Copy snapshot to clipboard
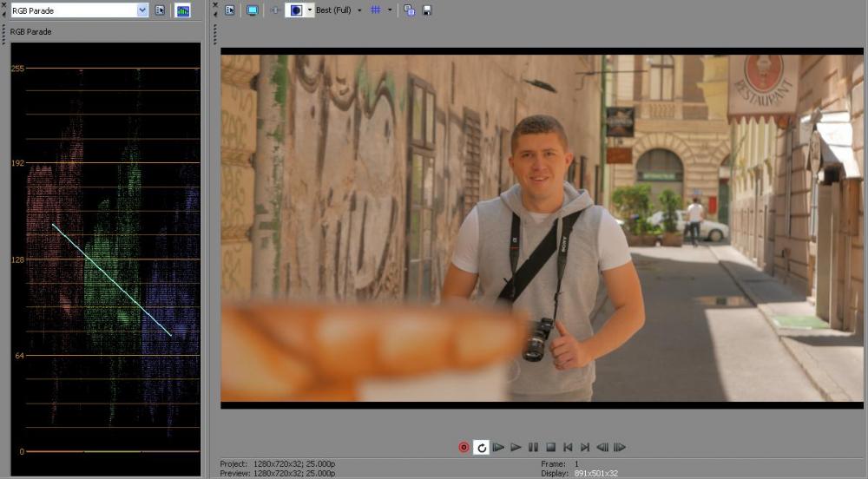 click(x=410, y=10)
